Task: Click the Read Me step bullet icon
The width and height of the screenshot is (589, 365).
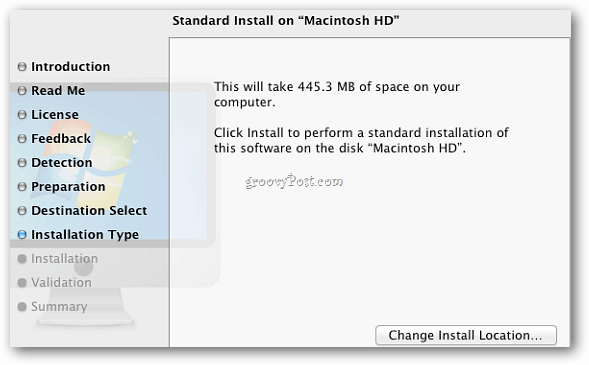Action: click(22, 90)
